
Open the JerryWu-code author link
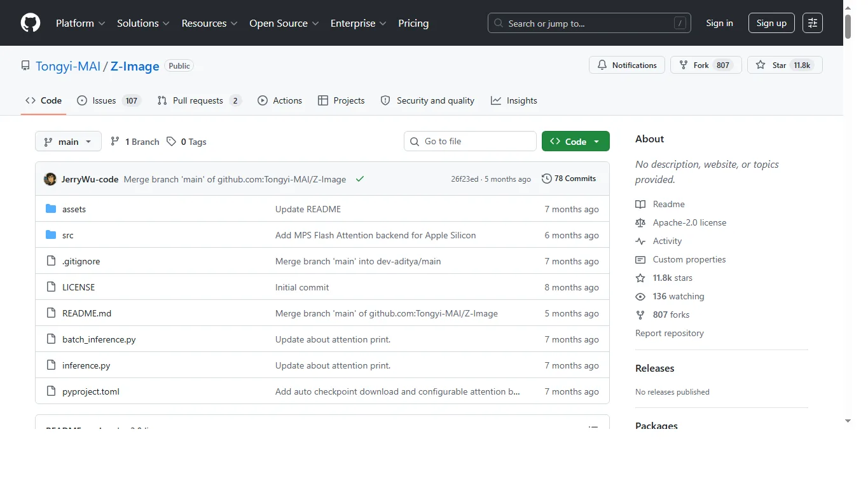point(90,179)
